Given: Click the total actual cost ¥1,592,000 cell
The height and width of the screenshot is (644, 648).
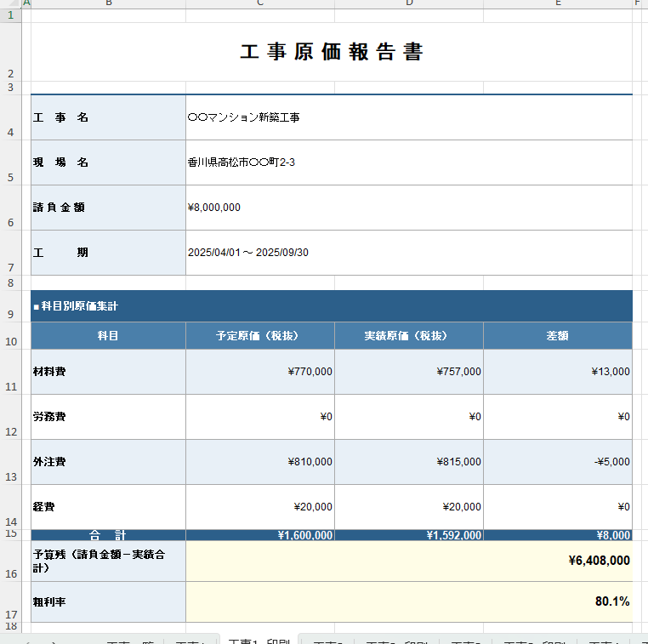Looking at the screenshot, I should (x=408, y=535).
